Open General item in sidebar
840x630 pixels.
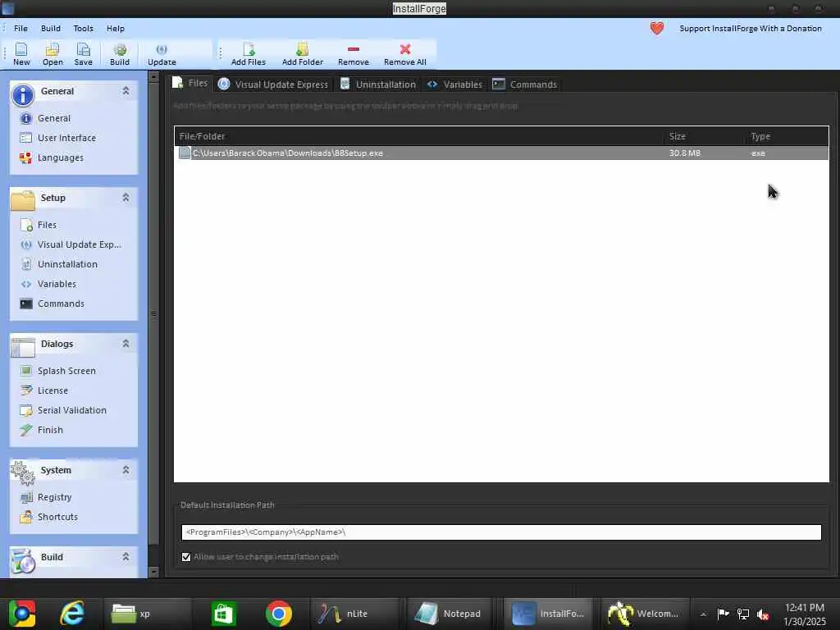coord(46,118)
